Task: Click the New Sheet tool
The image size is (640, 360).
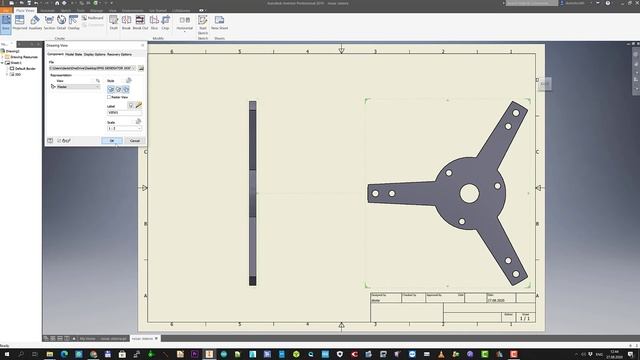Action: point(220,23)
